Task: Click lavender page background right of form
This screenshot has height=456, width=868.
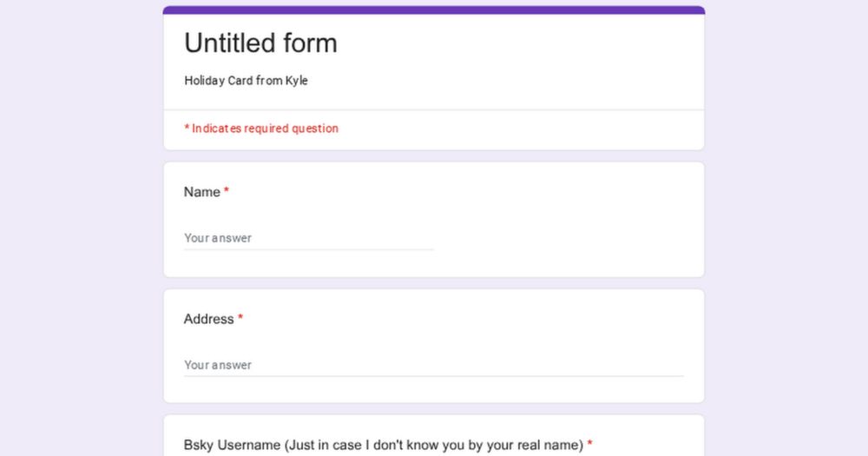Action: pyautogui.click(x=786, y=226)
